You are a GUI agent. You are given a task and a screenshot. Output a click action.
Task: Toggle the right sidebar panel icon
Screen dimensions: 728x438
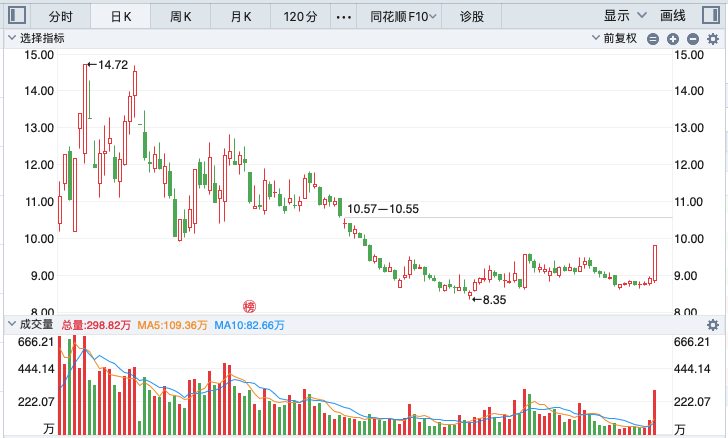[x=710, y=15]
